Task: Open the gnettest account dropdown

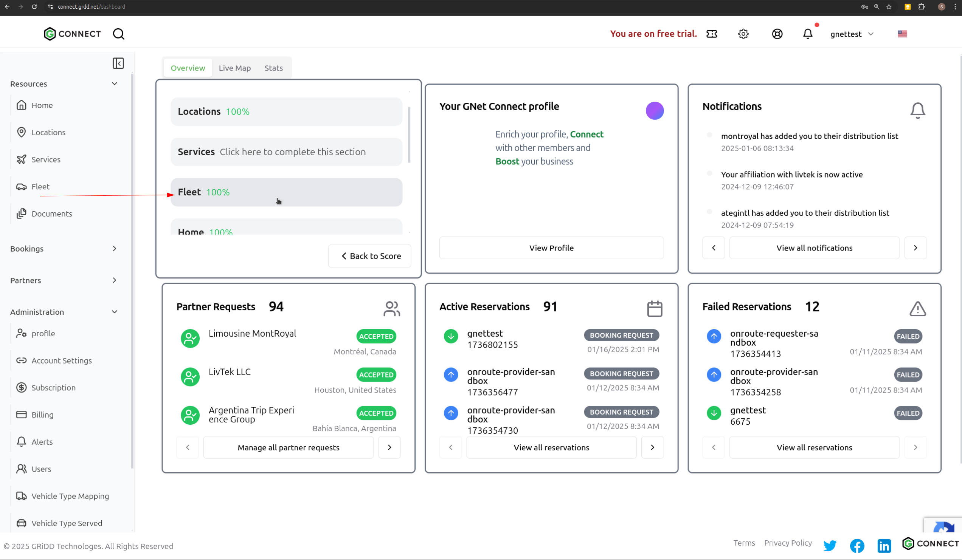Action: coord(852,34)
